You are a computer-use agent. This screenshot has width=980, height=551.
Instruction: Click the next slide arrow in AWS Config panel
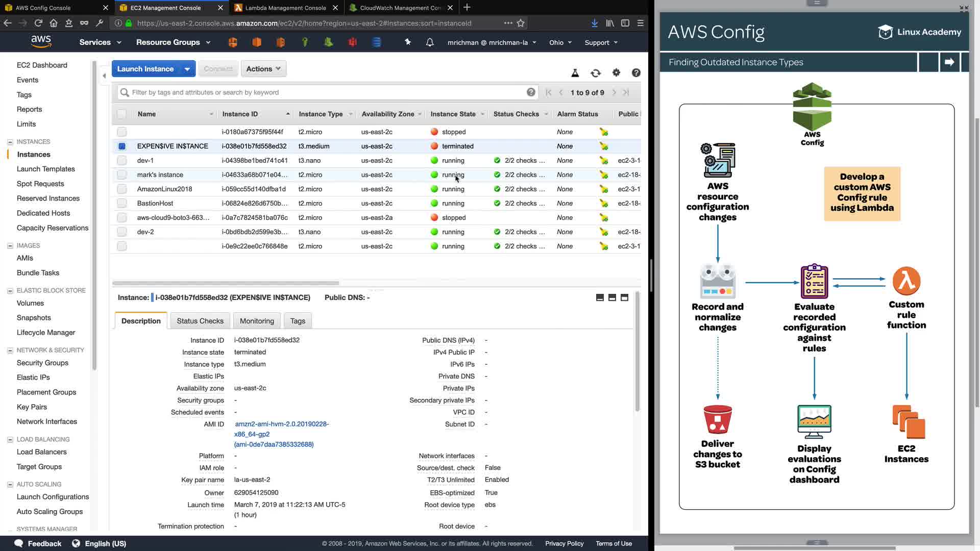tap(949, 62)
